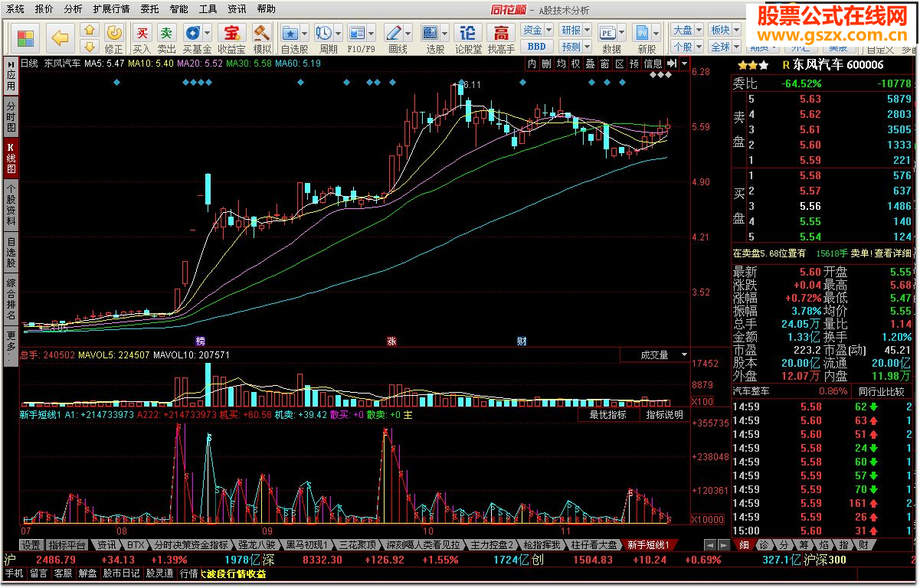Toggle the 均 moving average button

(561, 64)
